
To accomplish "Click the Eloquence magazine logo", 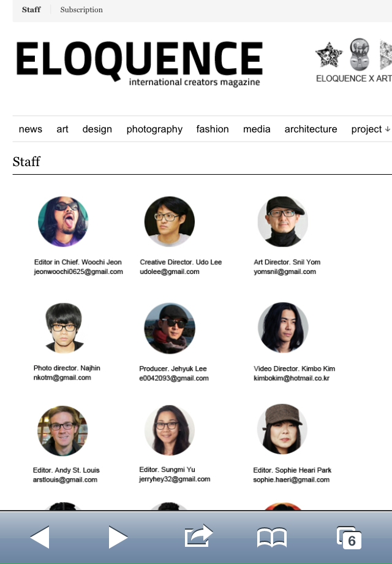I will [140, 63].
